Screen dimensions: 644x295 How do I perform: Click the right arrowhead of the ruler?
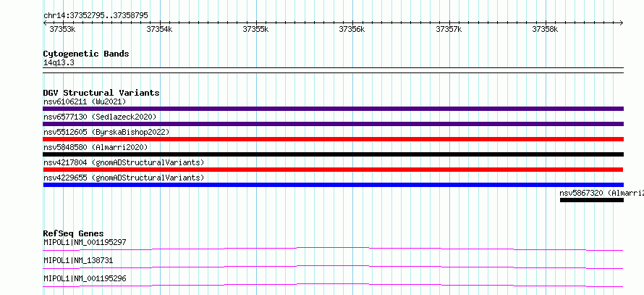pos(622,23)
